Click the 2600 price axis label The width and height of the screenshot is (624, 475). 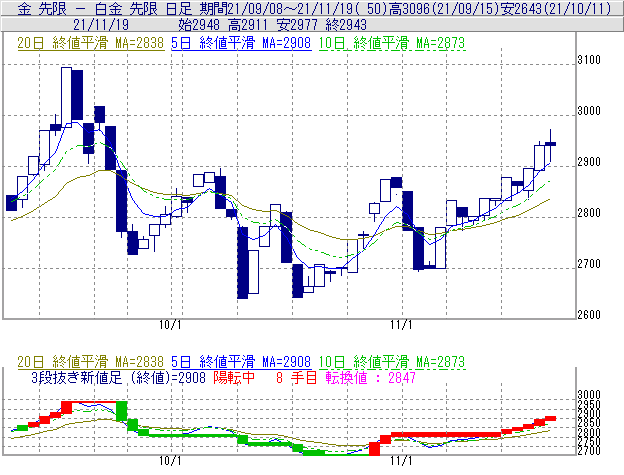589,315
